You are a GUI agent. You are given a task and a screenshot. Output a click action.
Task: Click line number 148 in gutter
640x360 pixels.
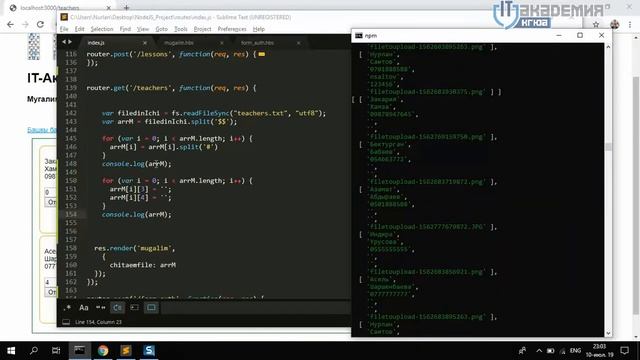point(71,164)
